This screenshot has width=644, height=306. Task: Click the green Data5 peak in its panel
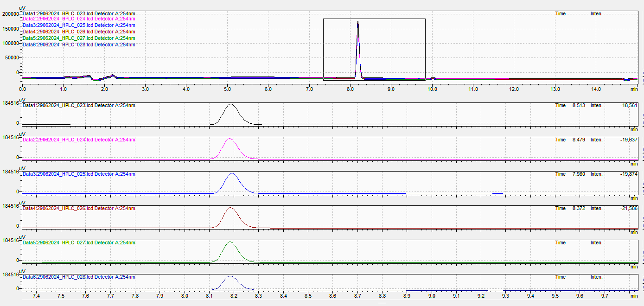[x=230, y=242]
